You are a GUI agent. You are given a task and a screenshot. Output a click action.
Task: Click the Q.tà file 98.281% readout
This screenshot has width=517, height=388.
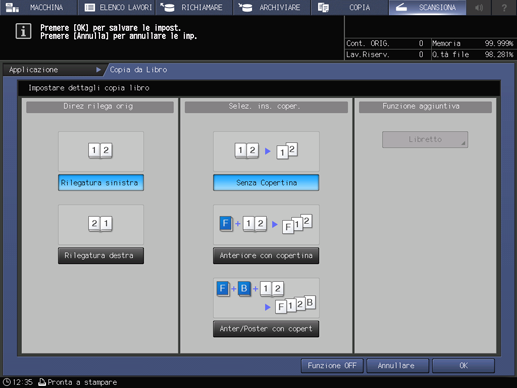click(473, 54)
